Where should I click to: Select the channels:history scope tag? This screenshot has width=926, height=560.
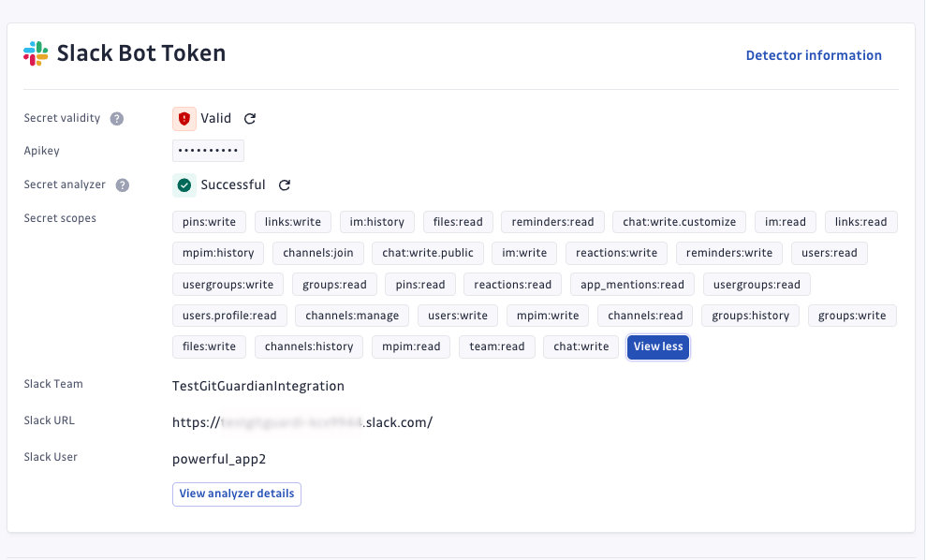pyautogui.click(x=309, y=346)
